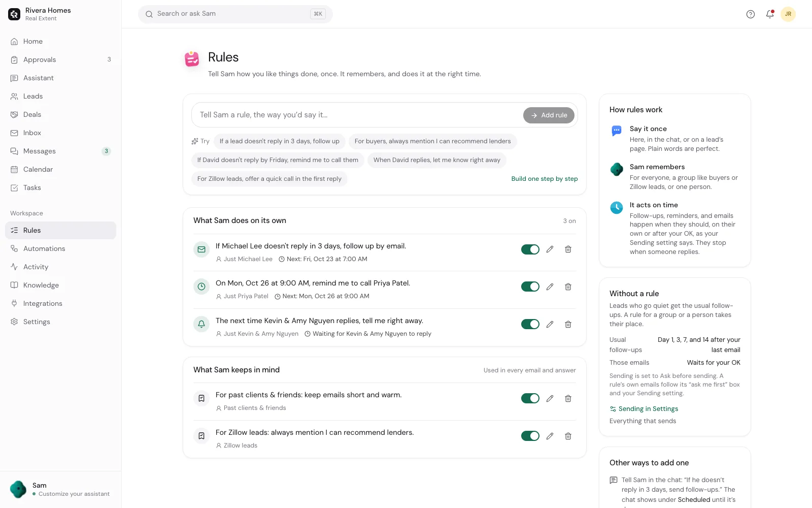This screenshot has width=812, height=508.
Task: Open the Assistant page
Action: [60, 78]
